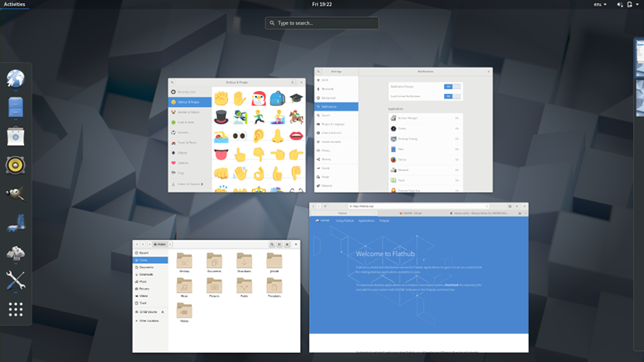Open the Software shopping bag dock icon
This screenshot has height=362, width=644.
(16, 136)
